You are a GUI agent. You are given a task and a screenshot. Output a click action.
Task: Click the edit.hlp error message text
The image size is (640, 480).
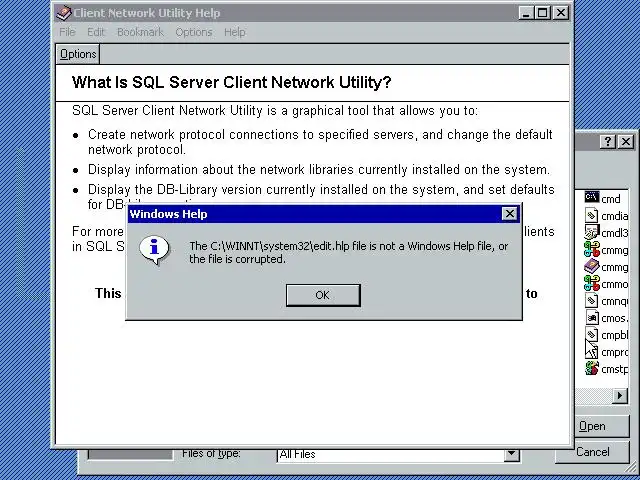pos(349,253)
